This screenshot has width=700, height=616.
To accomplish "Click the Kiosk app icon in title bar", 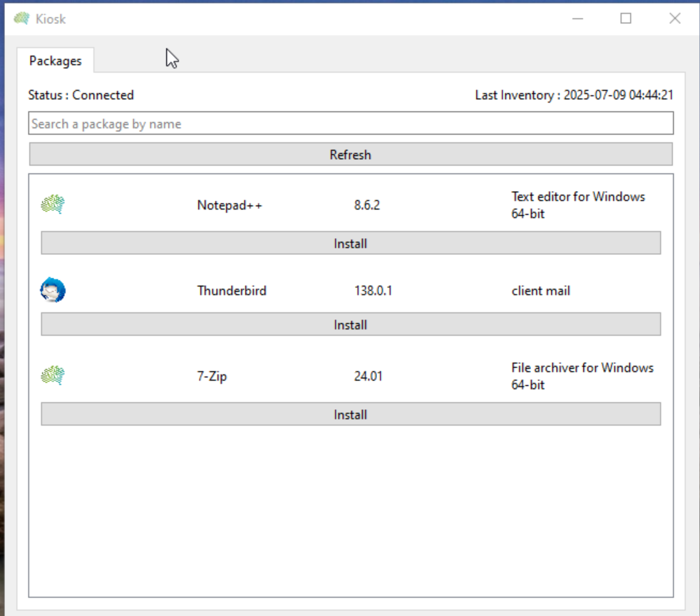I will (21, 19).
